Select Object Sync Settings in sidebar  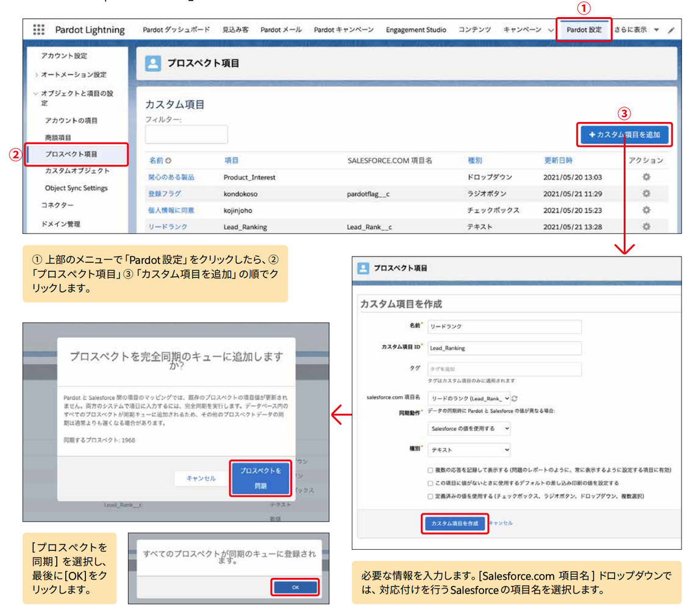click(76, 188)
